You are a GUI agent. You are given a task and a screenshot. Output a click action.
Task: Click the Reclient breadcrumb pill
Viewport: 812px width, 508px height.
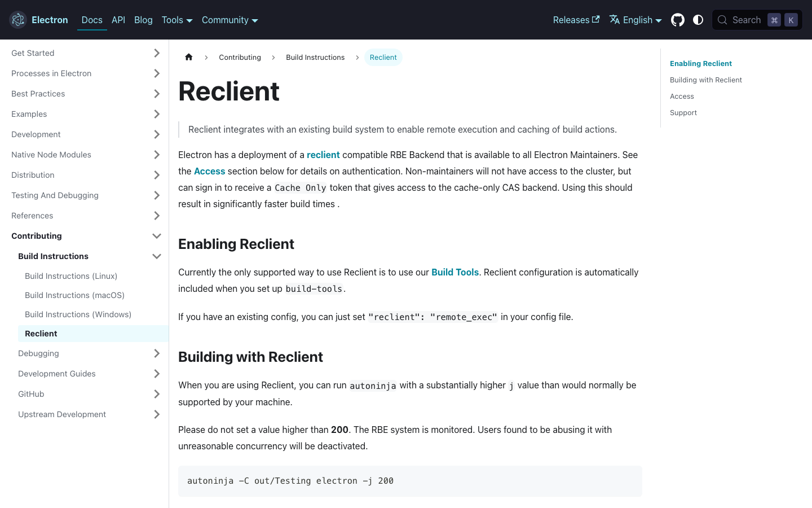point(383,57)
